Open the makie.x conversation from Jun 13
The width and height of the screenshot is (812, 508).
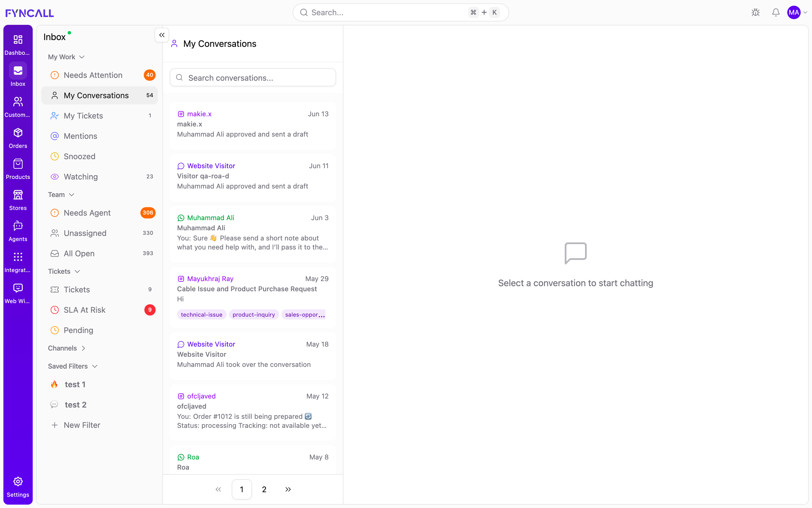click(x=253, y=125)
